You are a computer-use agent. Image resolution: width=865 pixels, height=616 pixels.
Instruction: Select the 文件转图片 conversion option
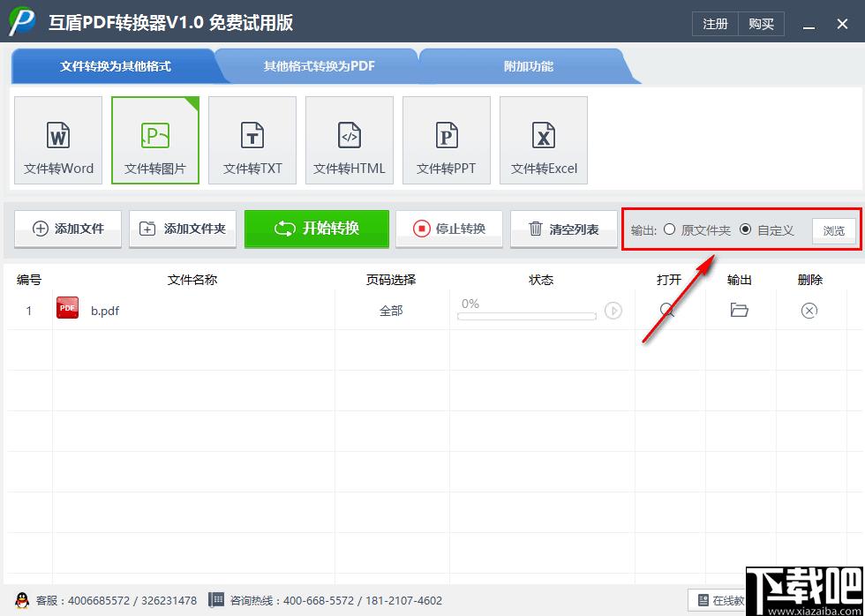[155, 140]
